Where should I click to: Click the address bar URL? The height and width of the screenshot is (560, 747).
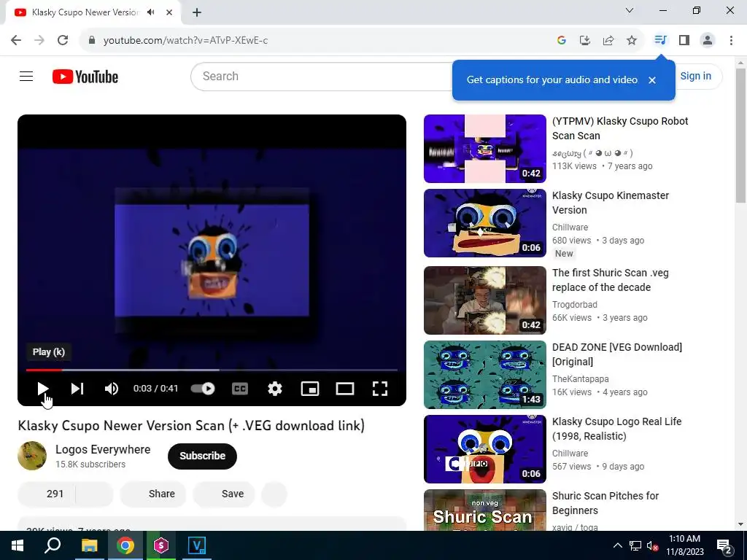point(185,41)
